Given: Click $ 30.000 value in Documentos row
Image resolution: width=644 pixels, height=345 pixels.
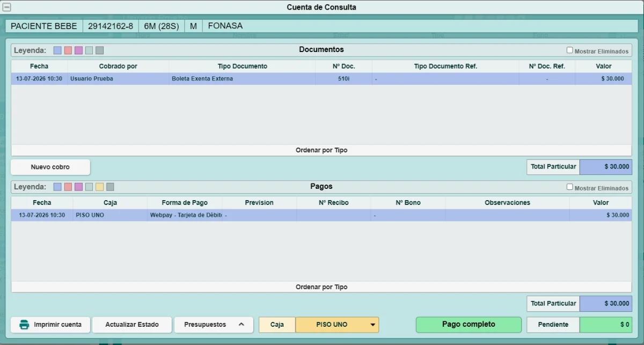Looking at the screenshot, I should (x=603, y=79).
